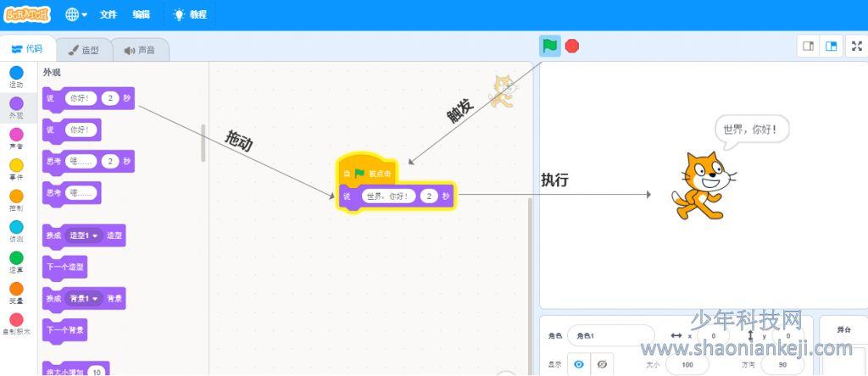868x376 pixels.
Task: Click the red stop button
Action: click(572, 47)
